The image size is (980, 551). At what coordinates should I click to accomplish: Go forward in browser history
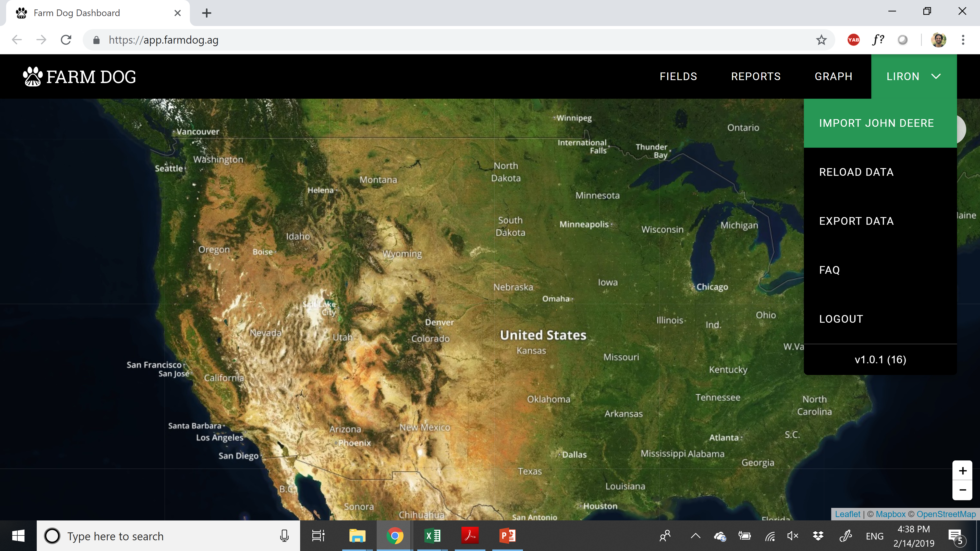[41, 40]
